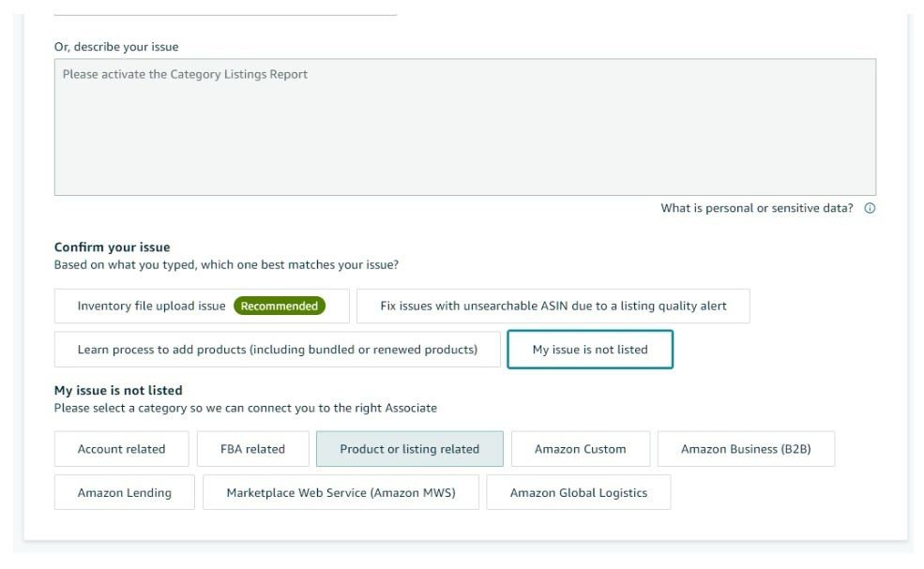Image resolution: width=924 pixels, height=569 pixels.
Task: Select 'Learn process to add products' option
Action: coord(277,350)
